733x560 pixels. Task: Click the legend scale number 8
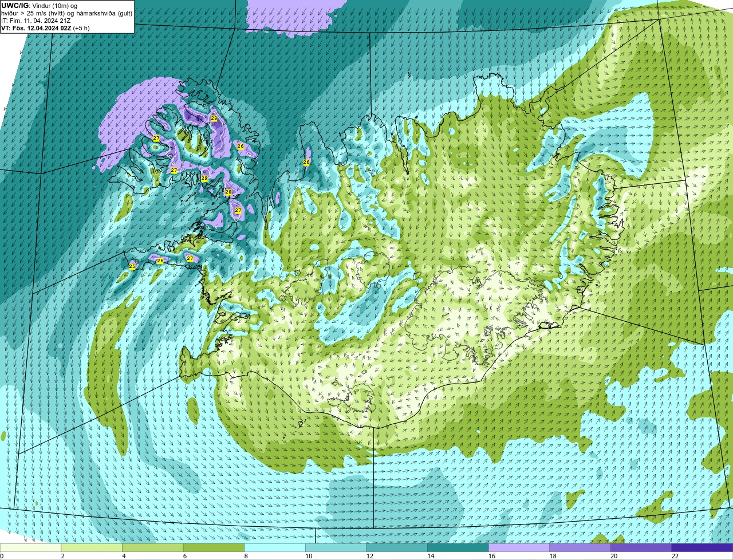[246, 556]
